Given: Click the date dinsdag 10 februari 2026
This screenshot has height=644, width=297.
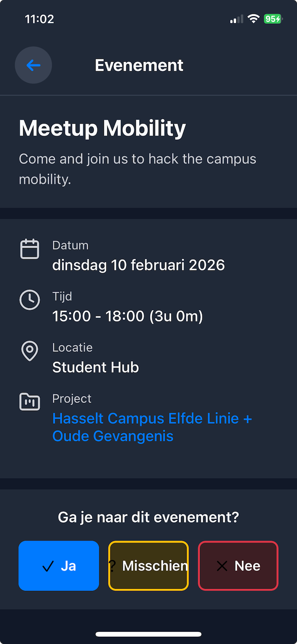Looking at the screenshot, I should [x=138, y=265].
